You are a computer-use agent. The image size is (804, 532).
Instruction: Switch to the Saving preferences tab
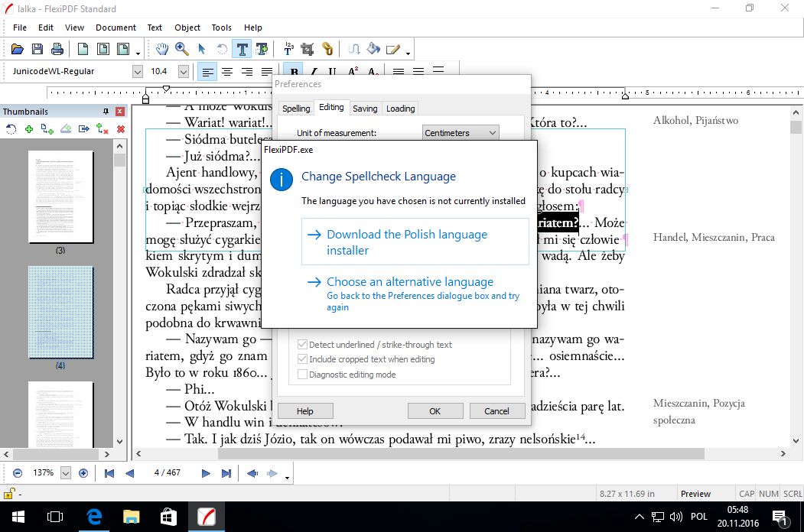(365, 108)
